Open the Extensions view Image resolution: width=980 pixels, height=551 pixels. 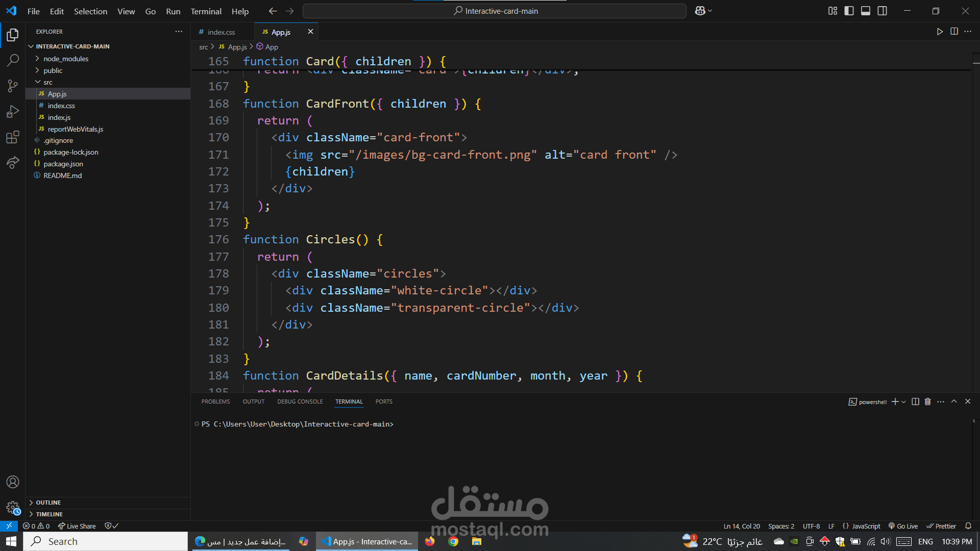pos(12,137)
